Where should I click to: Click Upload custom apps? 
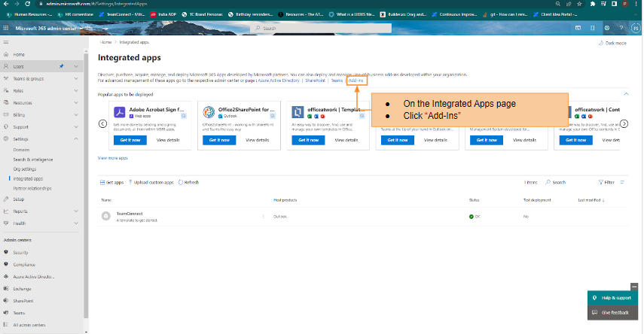coord(151,182)
